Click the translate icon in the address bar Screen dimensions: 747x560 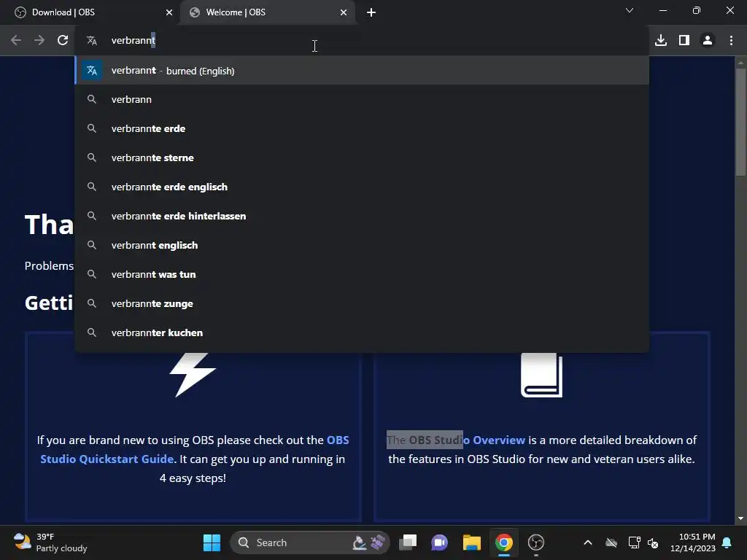[92, 41]
